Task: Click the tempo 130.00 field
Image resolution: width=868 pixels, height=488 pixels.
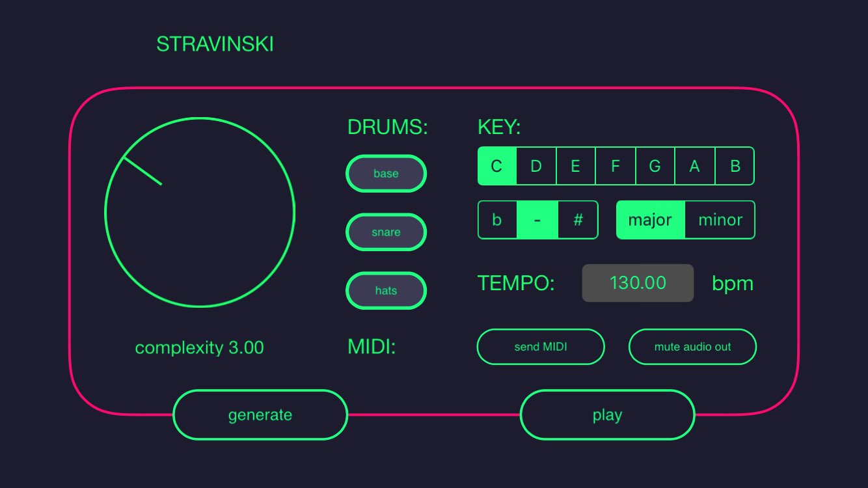Action: (x=638, y=283)
